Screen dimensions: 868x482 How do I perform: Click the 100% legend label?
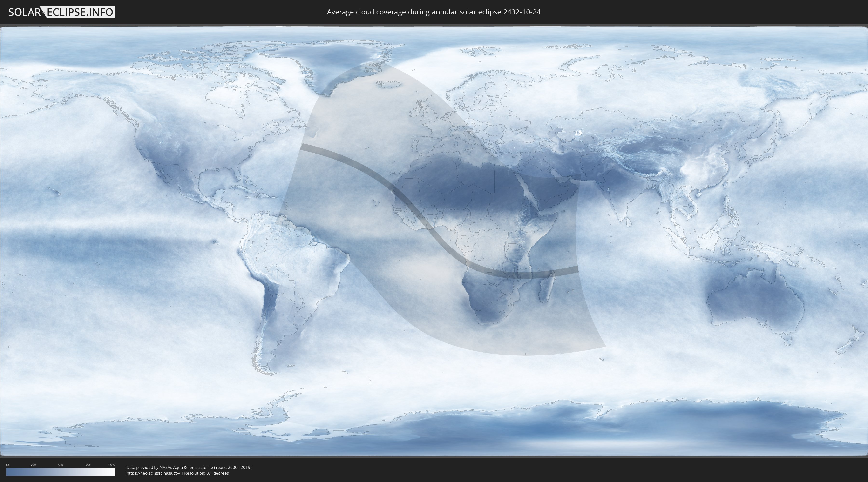(x=112, y=465)
